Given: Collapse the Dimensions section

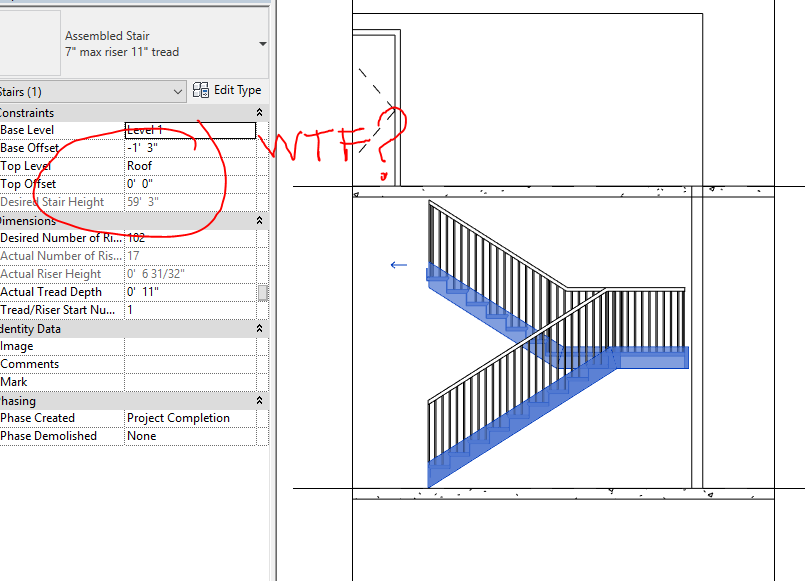Looking at the screenshot, I should click(258, 220).
